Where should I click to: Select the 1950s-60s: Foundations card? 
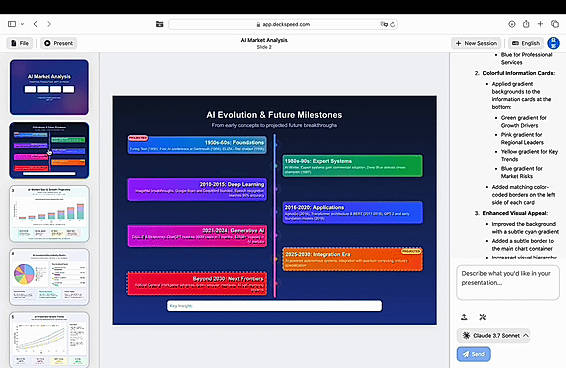[197, 145]
